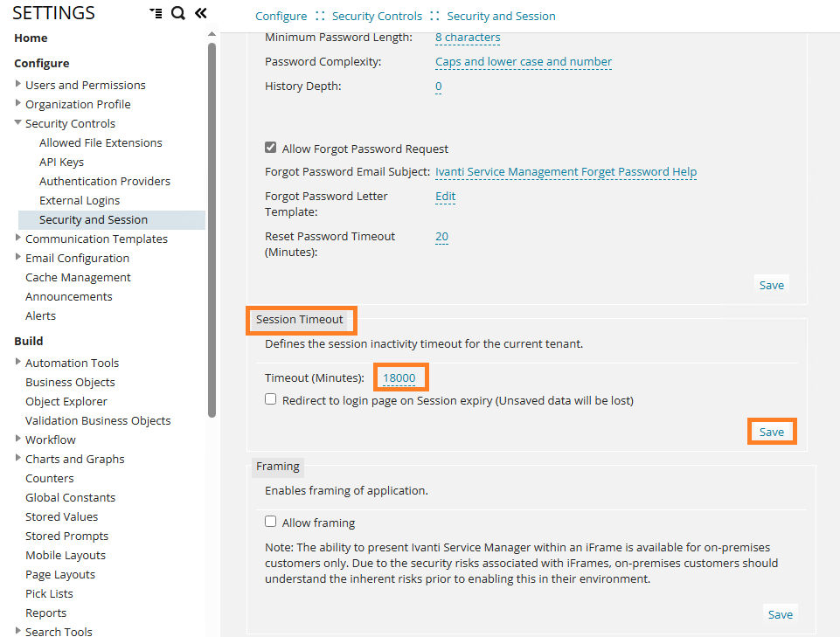
Task: Uncheck Allow Forgot Password Request
Action: coord(270,149)
